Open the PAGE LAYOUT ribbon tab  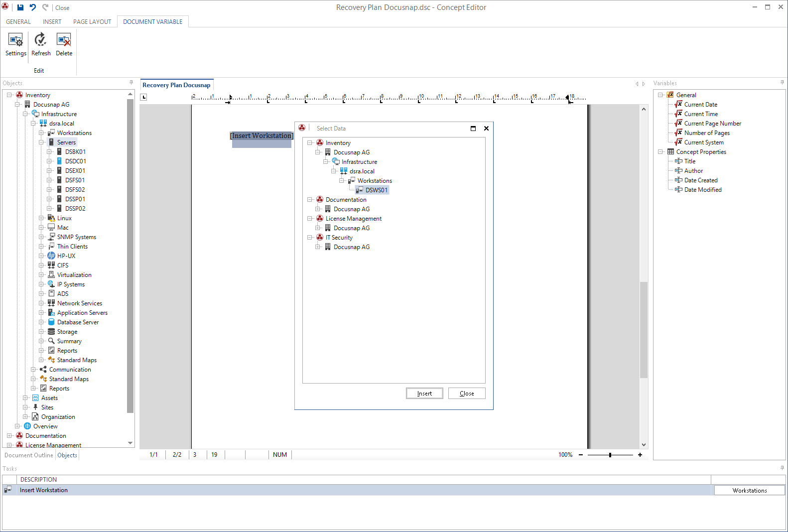pos(92,22)
